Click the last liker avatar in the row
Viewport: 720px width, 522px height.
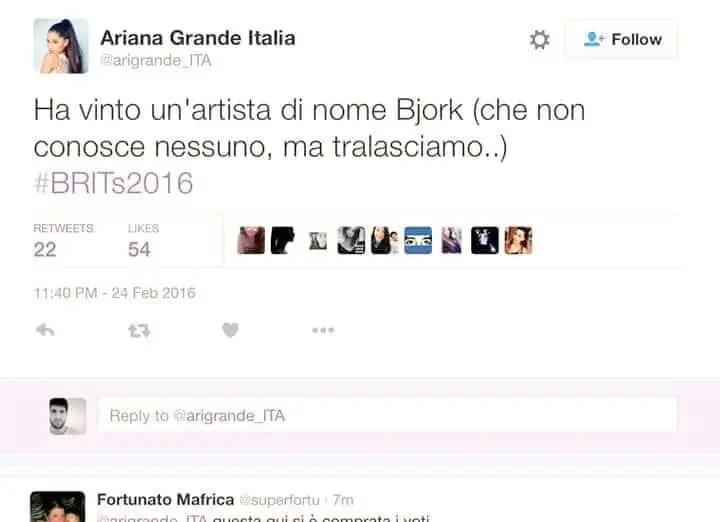tap(518, 240)
